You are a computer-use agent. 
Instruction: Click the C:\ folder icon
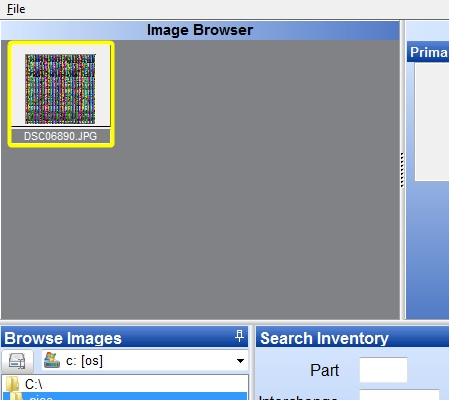[x=13, y=384]
